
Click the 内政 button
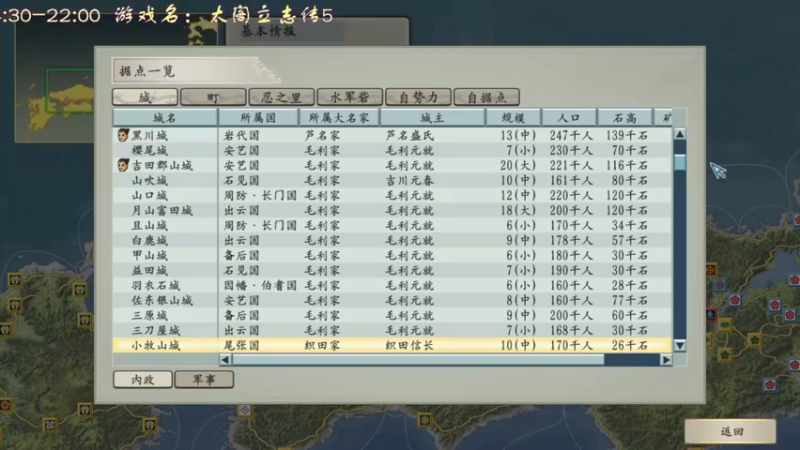[143, 380]
